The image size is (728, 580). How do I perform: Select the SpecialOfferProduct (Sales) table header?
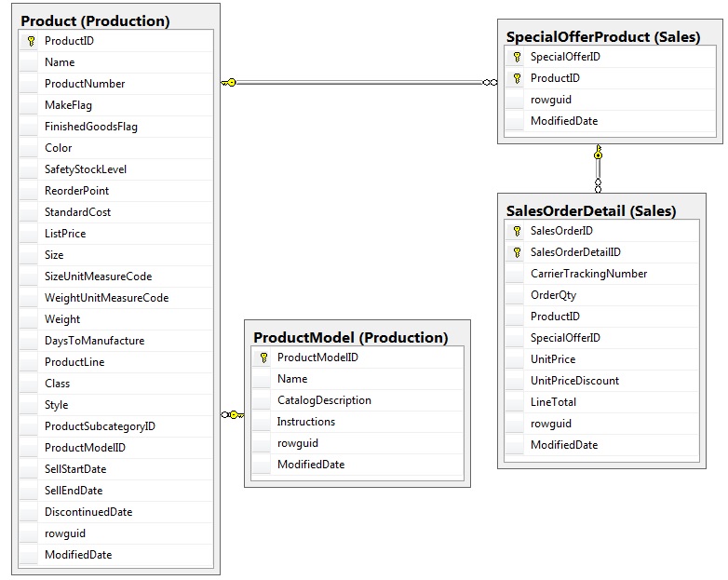(x=602, y=36)
